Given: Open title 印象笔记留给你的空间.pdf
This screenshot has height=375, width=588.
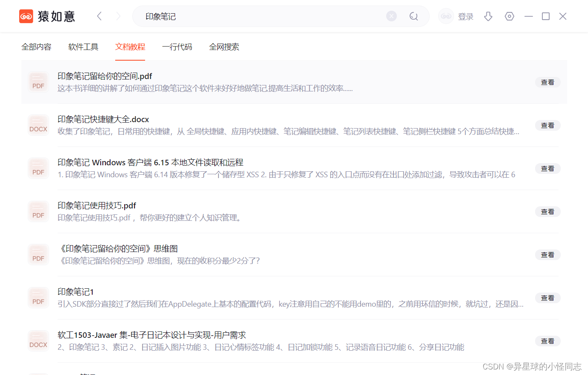Looking at the screenshot, I should tap(105, 76).
